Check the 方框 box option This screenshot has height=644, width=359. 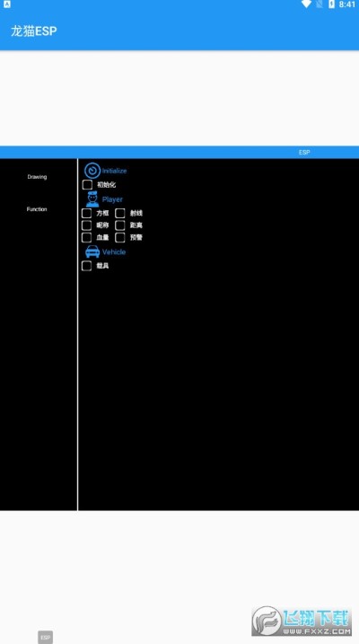click(86, 213)
